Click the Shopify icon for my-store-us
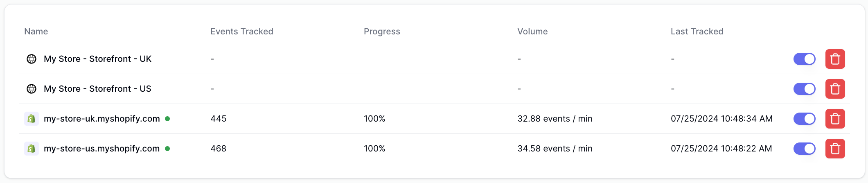This screenshot has height=183, width=868. [32, 149]
